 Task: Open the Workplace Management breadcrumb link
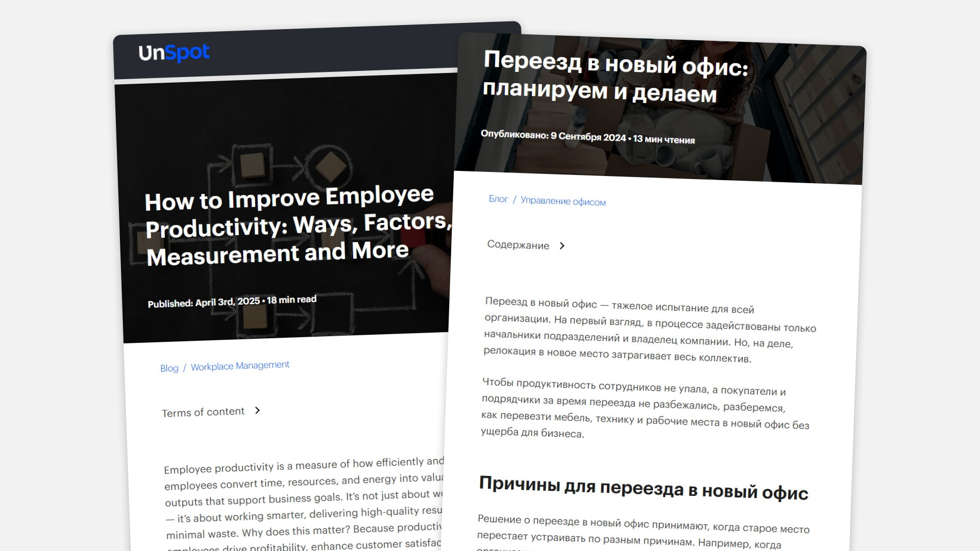coord(240,366)
